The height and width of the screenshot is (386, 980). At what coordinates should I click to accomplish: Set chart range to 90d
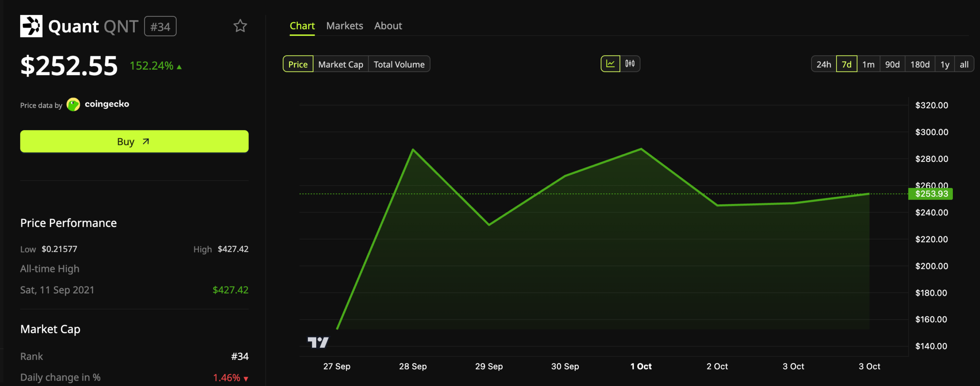pyautogui.click(x=892, y=64)
